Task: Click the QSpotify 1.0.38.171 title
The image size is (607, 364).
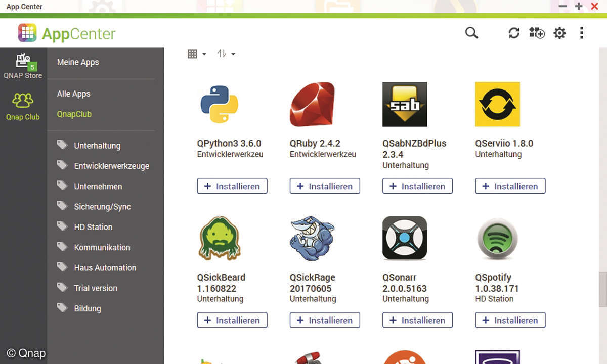Action: pos(497,283)
